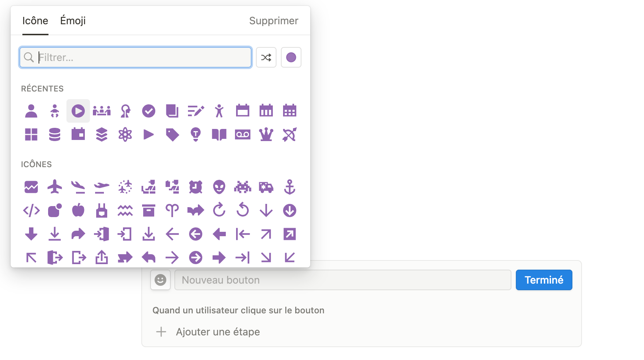Viewport: 644px width, 360px height.
Task: Click the Terminé button
Action: click(x=544, y=280)
